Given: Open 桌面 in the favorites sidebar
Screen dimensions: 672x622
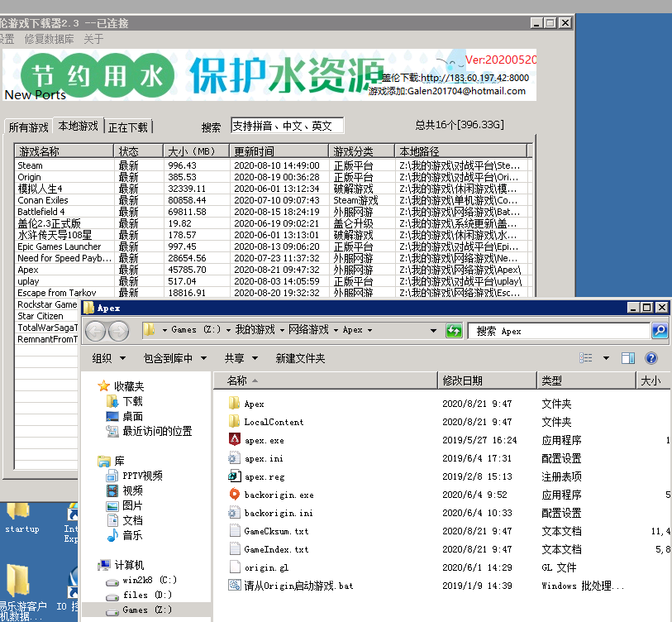Looking at the screenshot, I should coord(125,417).
